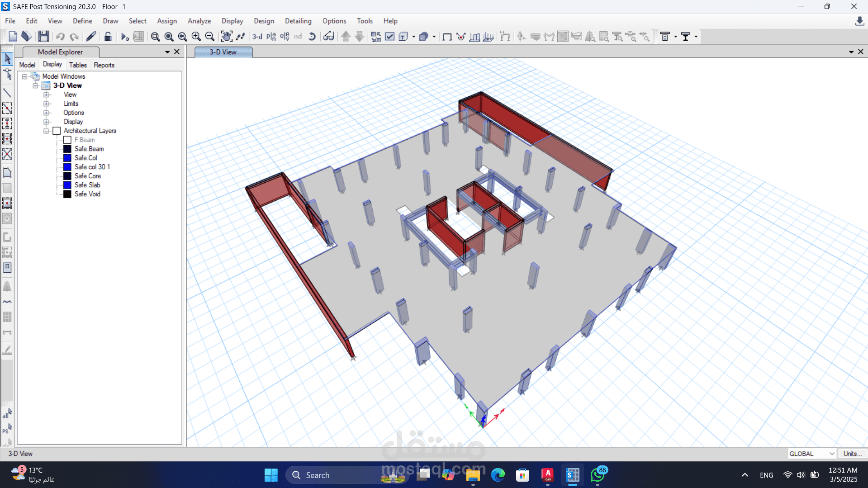Toggle the Safe.Beam layer checkbox
This screenshot has height=488, width=868.
point(67,149)
